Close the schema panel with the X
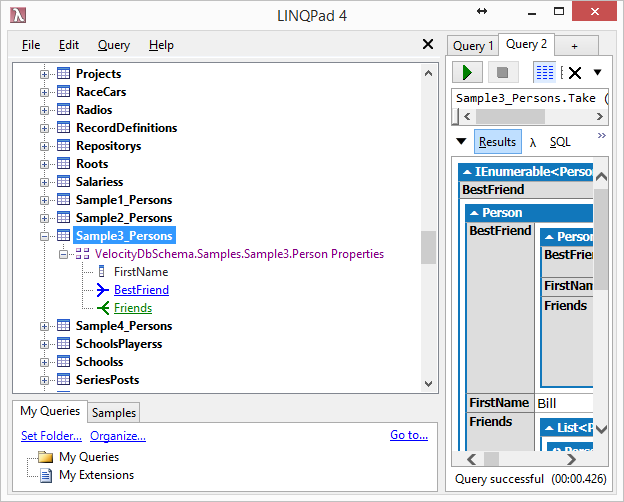Viewport: 624px width, 502px height. (x=428, y=44)
